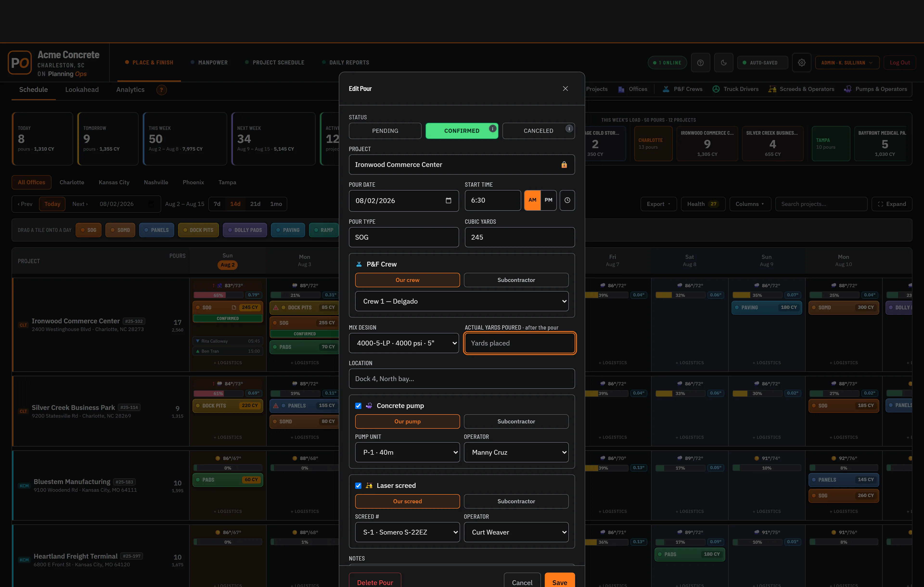Click the P&F Crews icon in toolbar
This screenshot has width=924, height=587.
click(666, 89)
